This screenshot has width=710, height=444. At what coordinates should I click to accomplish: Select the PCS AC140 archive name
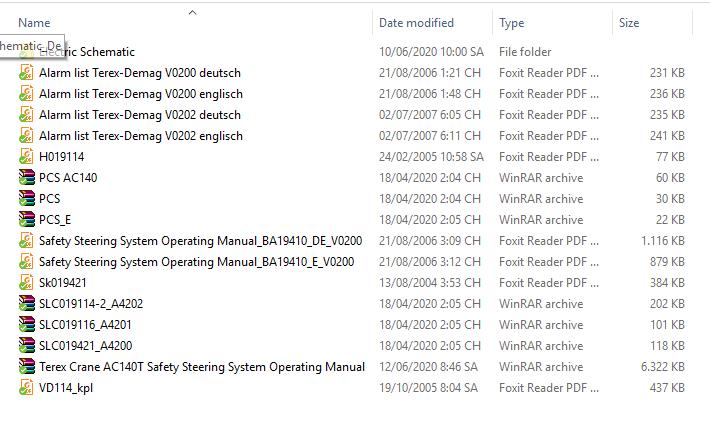[68, 178]
